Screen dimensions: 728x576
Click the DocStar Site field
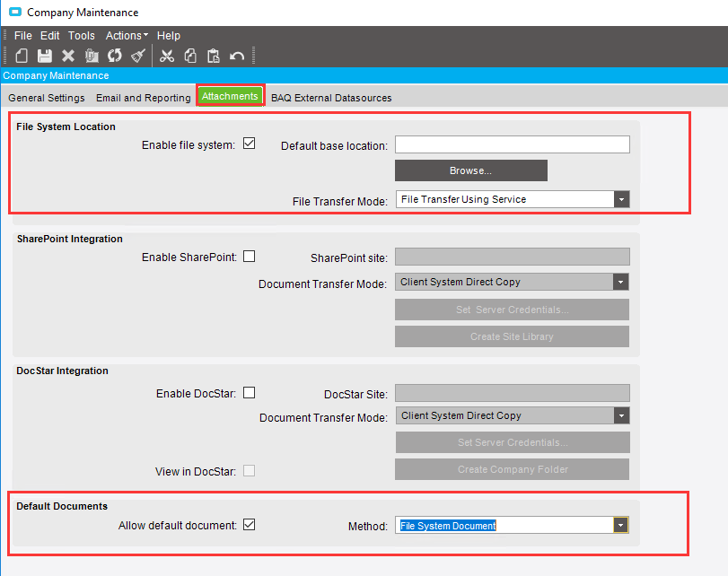tap(513, 393)
